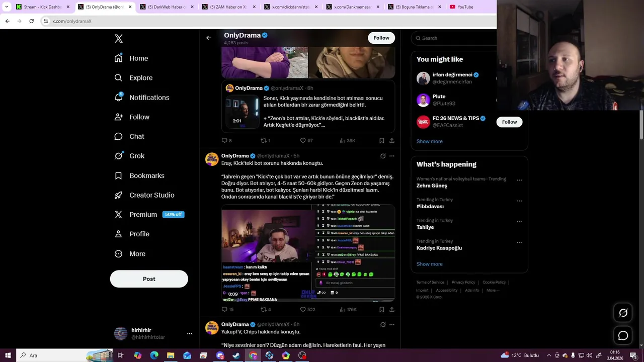
Task: Open the #ibbdavası trend
Action: [x=430, y=207]
